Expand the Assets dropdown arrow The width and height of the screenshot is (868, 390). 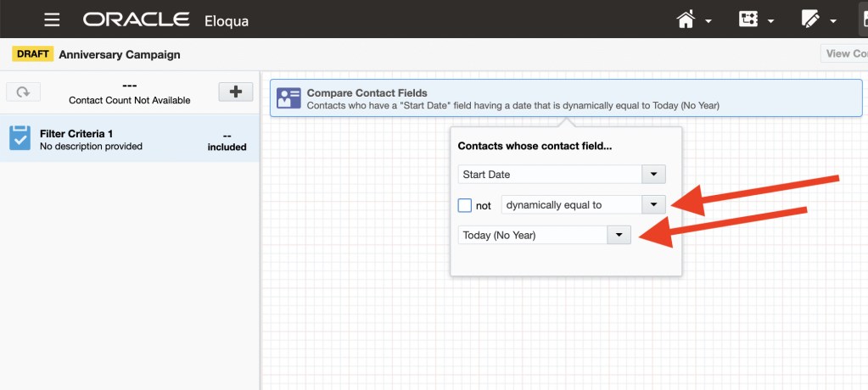[x=832, y=21]
